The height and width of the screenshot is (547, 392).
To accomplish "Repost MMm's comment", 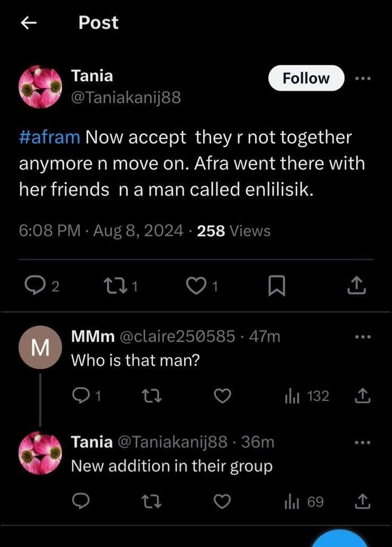I will [151, 396].
